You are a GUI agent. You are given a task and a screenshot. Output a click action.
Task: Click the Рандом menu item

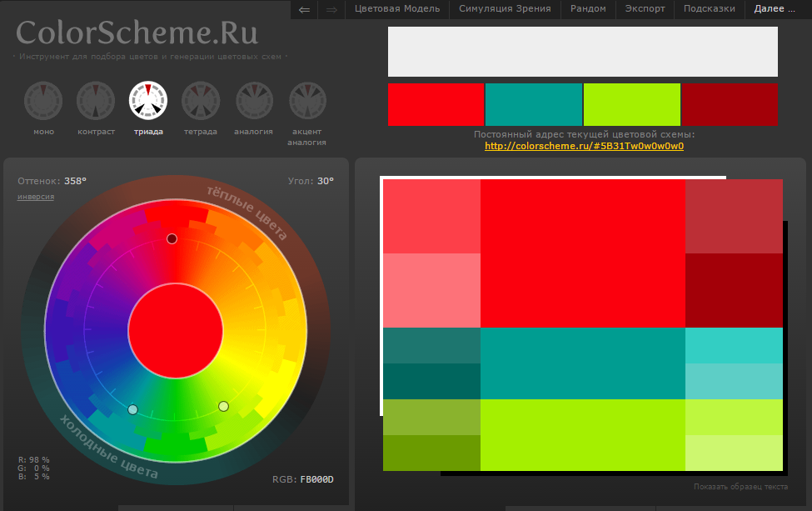588,9
